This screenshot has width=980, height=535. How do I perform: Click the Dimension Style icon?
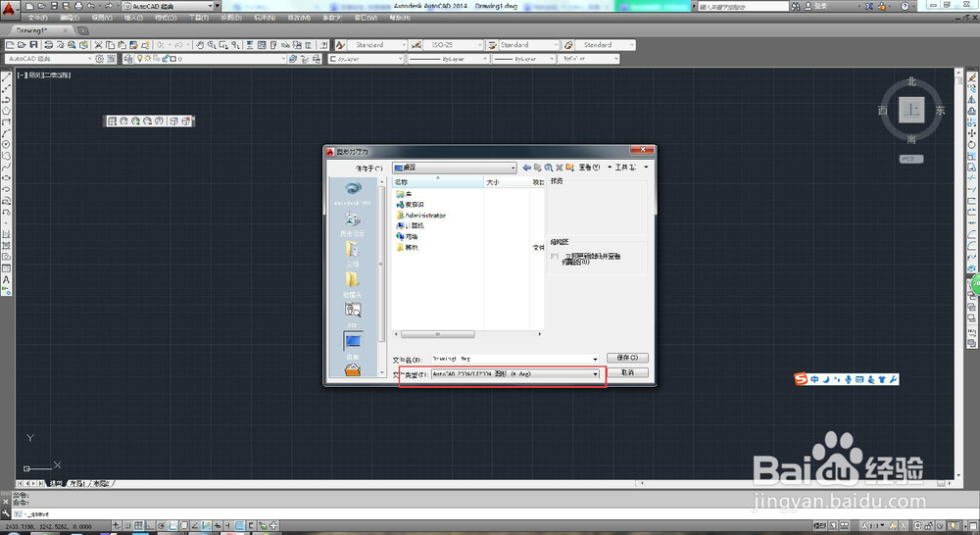point(416,45)
